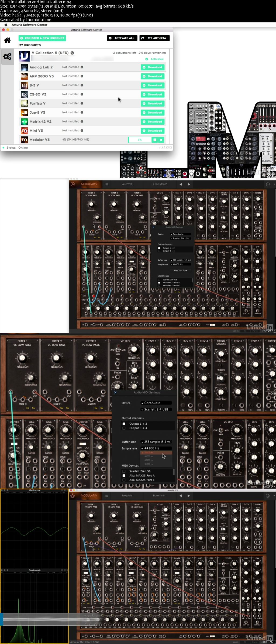The image size is (276, 644).
Task: Select 88200 Hz in the sample rate list
Action: [156, 460]
